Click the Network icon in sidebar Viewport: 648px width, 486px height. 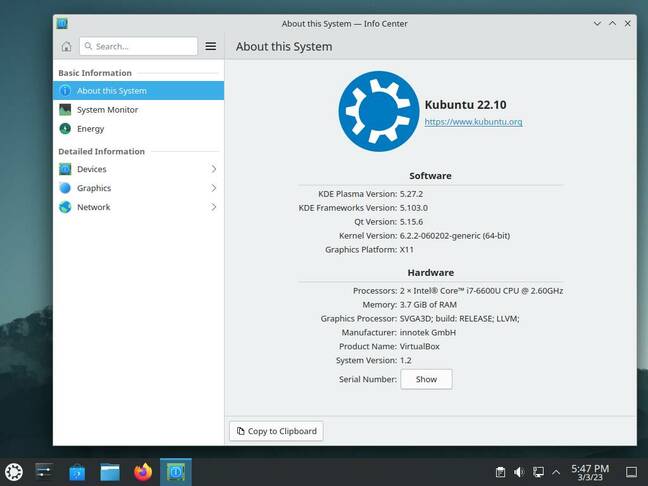click(x=65, y=207)
